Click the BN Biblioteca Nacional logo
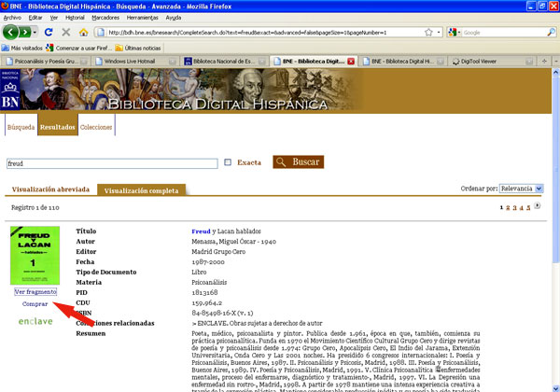 [10, 90]
